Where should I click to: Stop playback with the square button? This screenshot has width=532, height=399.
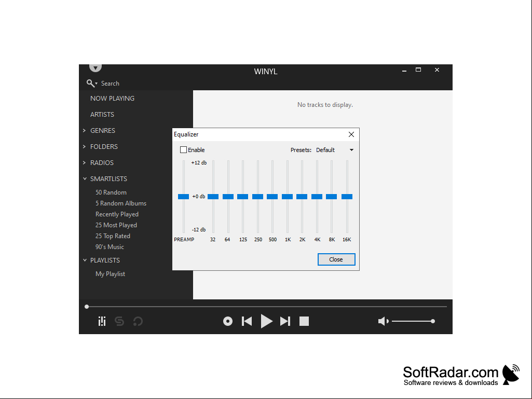[304, 321]
